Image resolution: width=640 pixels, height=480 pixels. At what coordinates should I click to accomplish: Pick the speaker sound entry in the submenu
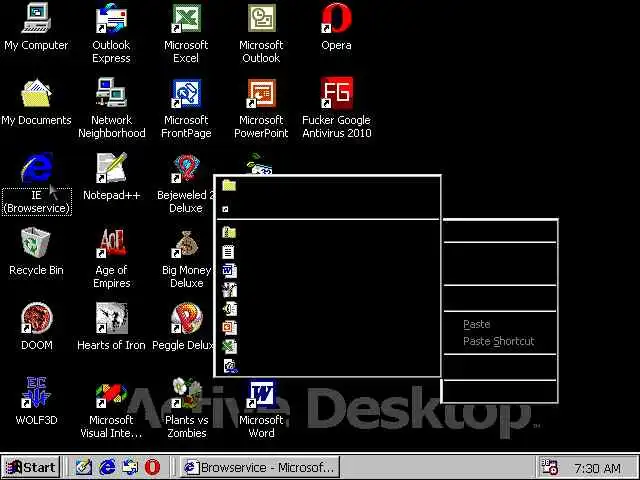(327, 309)
